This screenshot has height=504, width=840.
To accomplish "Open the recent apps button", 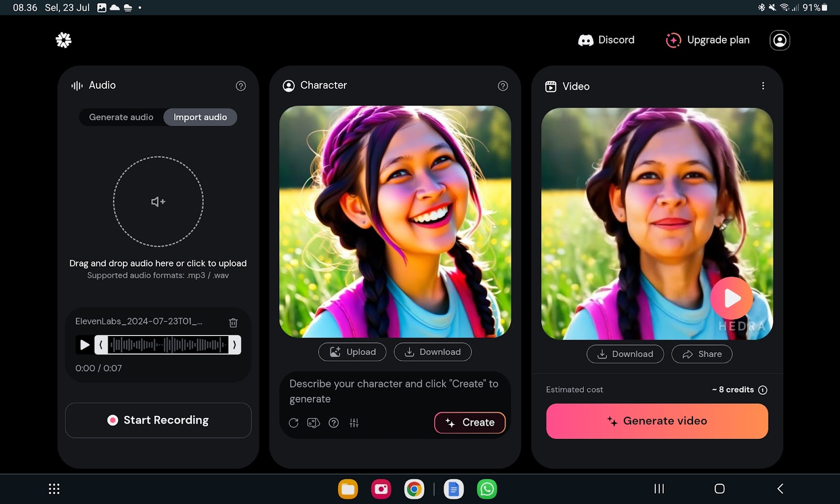I will point(659,489).
